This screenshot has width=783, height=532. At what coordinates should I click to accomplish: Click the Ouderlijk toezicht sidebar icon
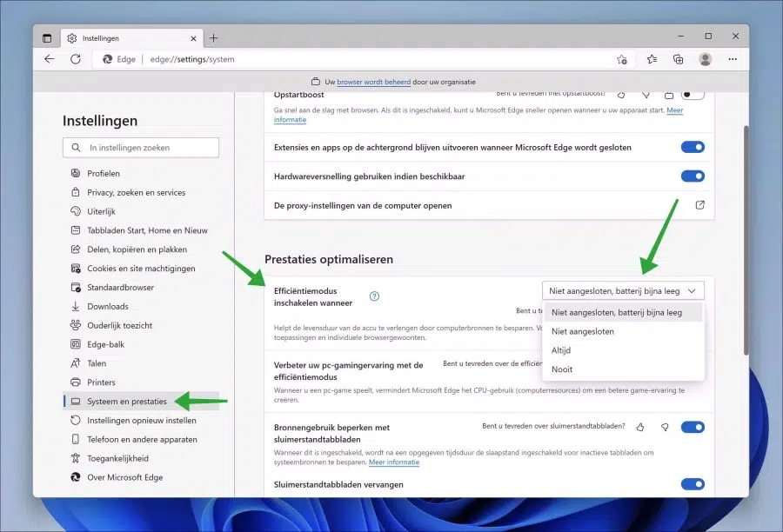[76, 325]
